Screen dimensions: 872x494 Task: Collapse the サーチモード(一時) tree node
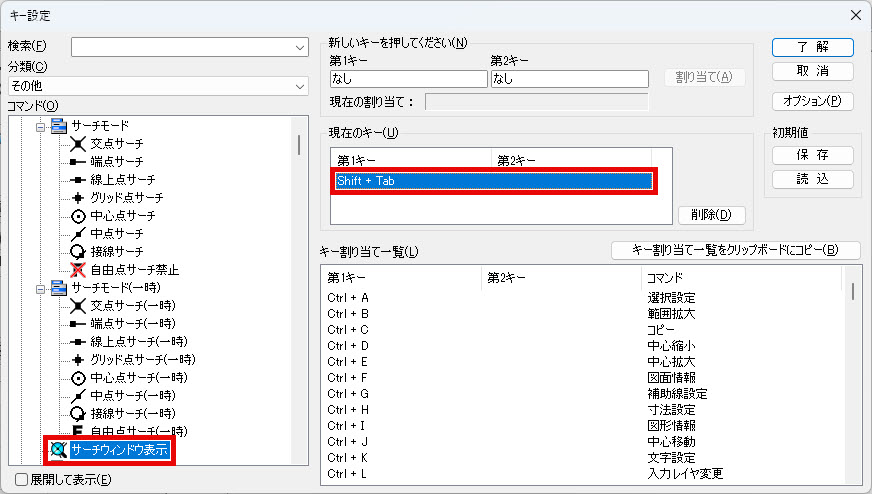[x=41, y=288]
